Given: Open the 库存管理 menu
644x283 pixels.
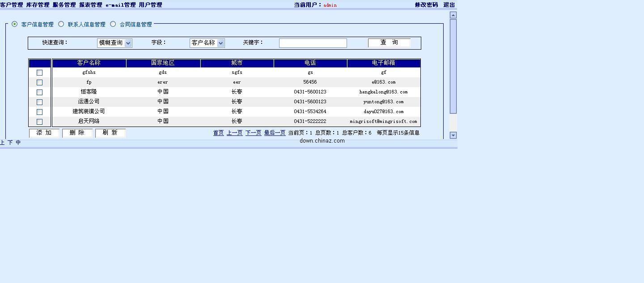Looking at the screenshot, I should 38,5.
